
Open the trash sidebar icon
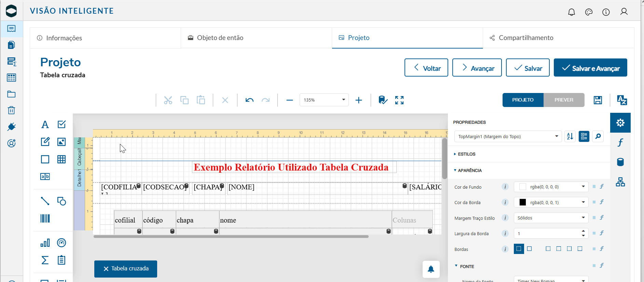pyautogui.click(x=11, y=110)
